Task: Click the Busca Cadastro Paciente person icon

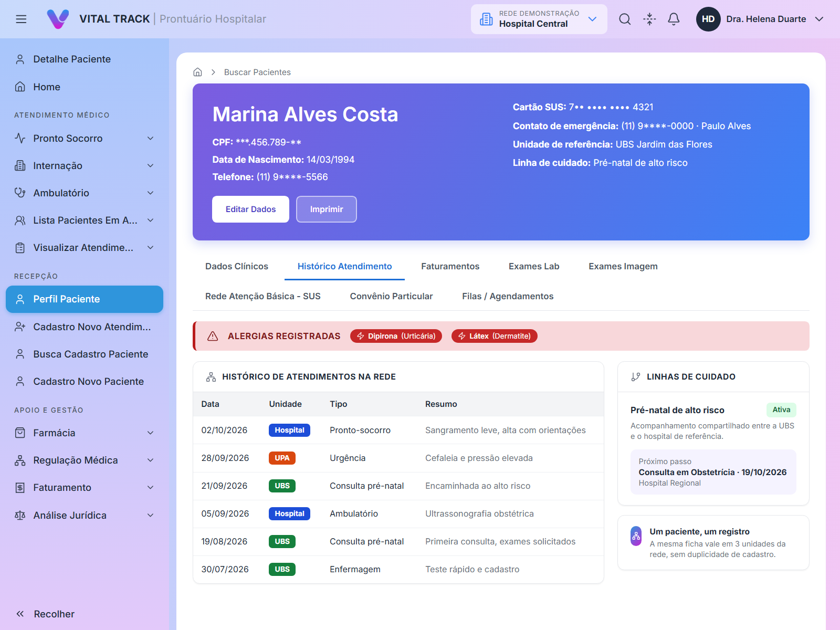Action: pyautogui.click(x=20, y=354)
